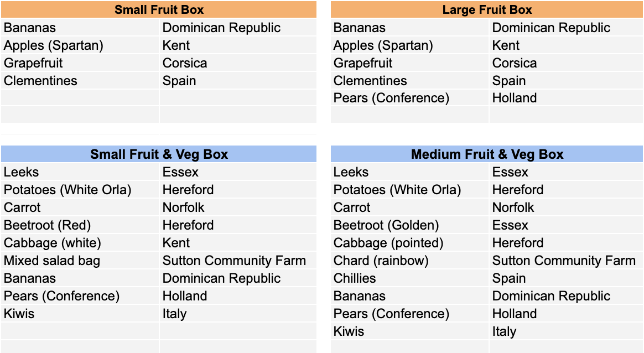The width and height of the screenshot is (644, 353).
Task: Select the Cabbage (pointed) cell
Action: 409,243
